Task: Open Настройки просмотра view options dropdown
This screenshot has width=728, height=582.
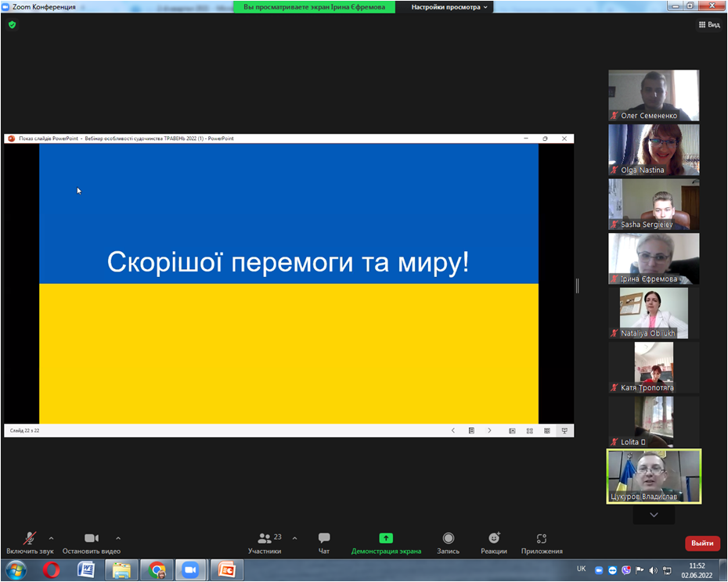Action: click(449, 7)
